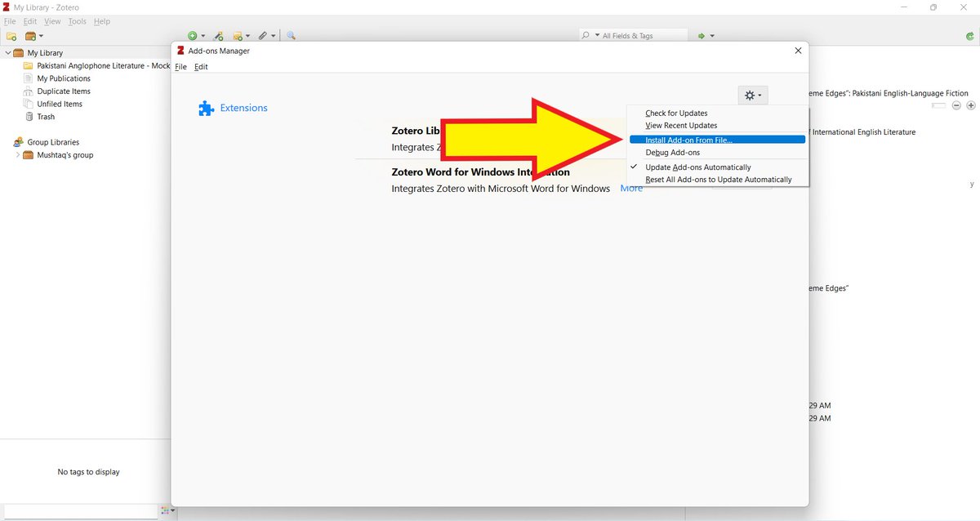Open the Tools menu in Zotero
This screenshot has height=521, width=980.
tap(77, 21)
